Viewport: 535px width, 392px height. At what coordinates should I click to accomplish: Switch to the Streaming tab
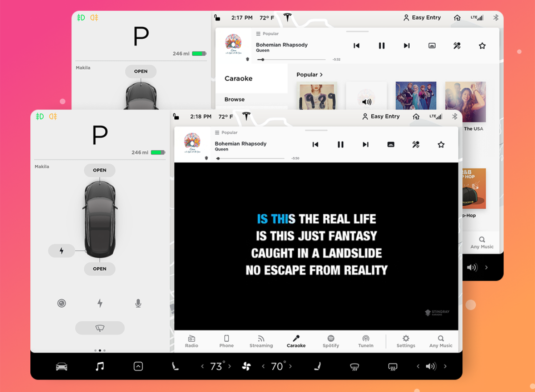tap(261, 341)
